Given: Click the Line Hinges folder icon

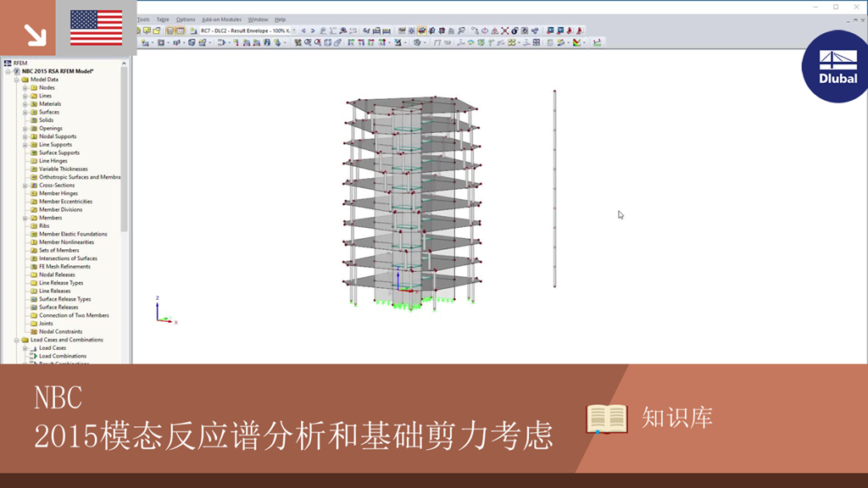Looking at the screenshot, I should click(x=34, y=161).
